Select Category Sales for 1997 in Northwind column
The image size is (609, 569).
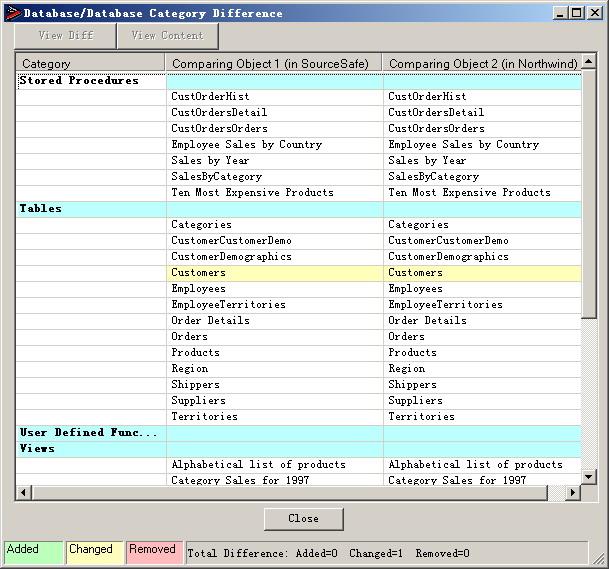tap(482, 480)
